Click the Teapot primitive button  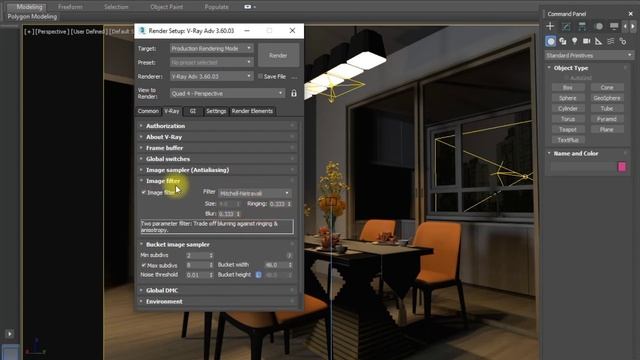click(x=568, y=129)
